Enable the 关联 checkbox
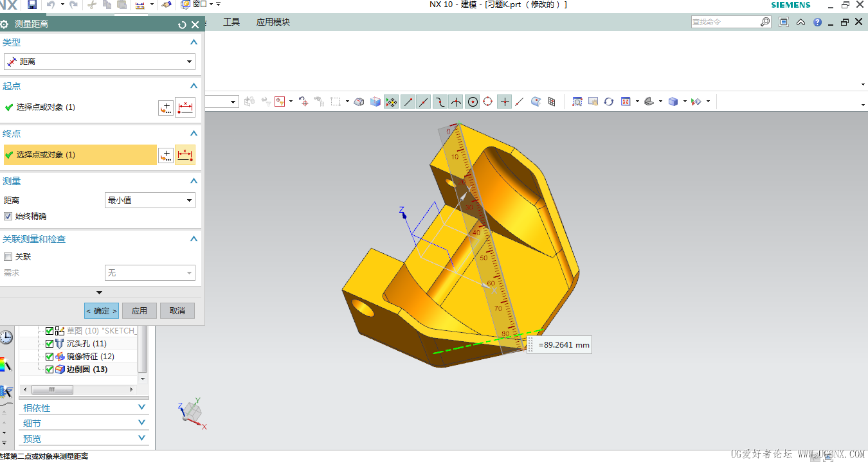 (8, 256)
